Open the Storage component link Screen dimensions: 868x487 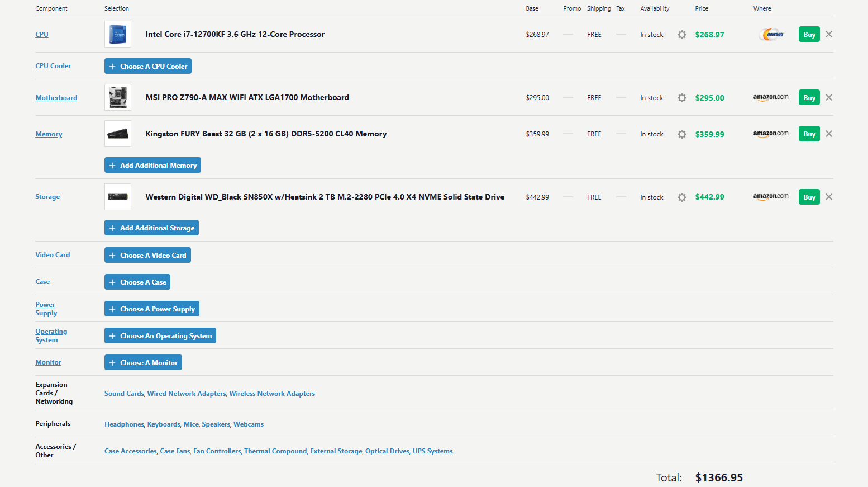click(x=47, y=197)
